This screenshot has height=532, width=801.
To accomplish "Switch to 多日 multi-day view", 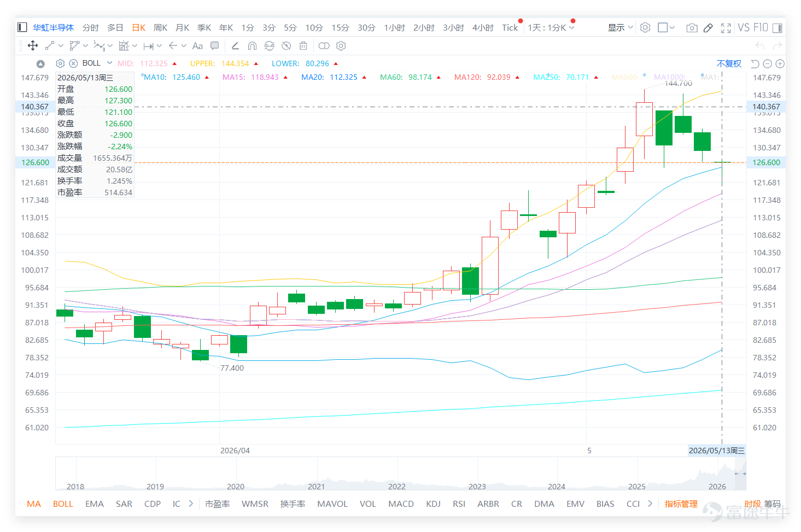I will pyautogui.click(x=115, y=27).
